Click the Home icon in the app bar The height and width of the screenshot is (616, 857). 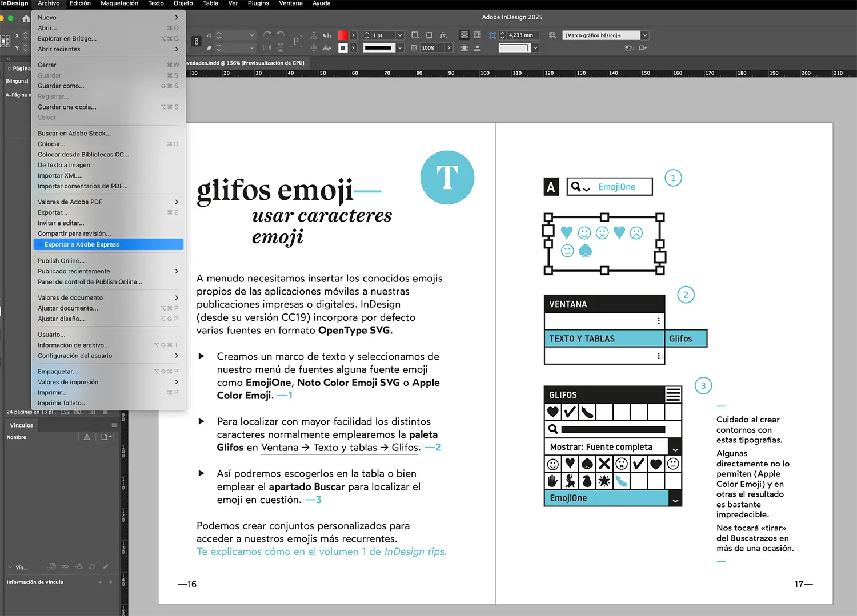tap(26, 18)
